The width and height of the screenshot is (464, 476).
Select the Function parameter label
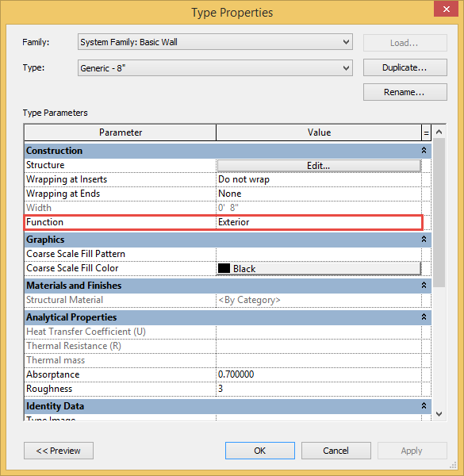point(44,222)
